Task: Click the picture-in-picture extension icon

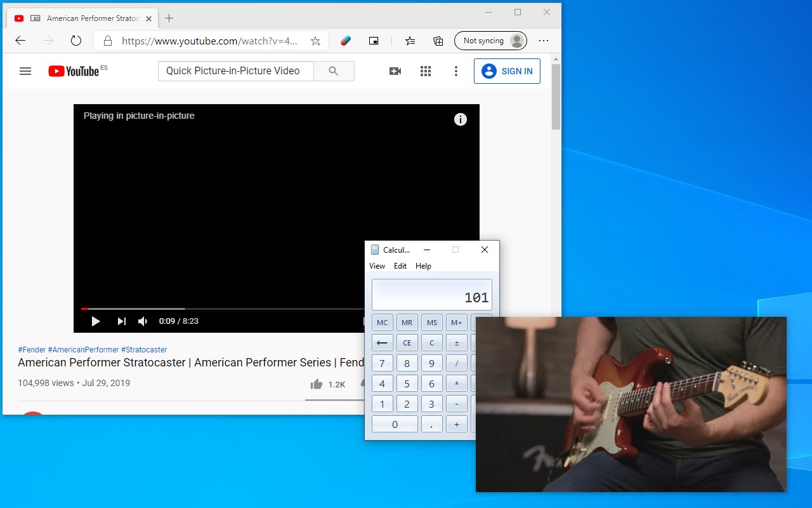Action: coord(374,41)
